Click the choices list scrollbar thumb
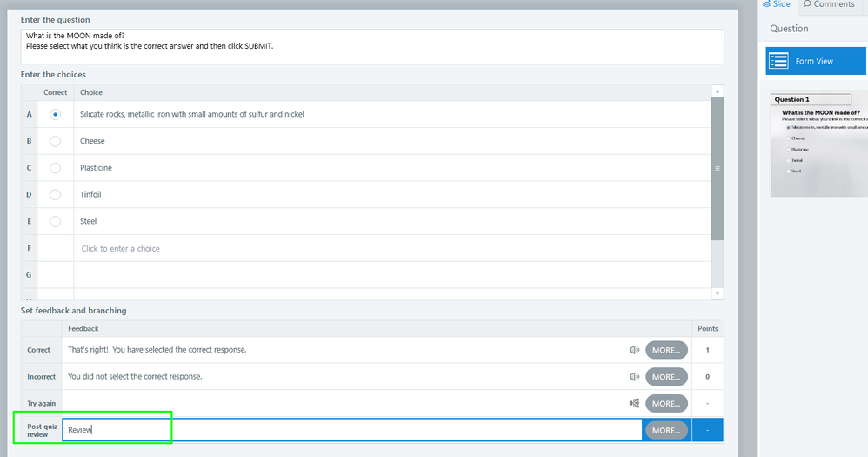 [718, 169]
